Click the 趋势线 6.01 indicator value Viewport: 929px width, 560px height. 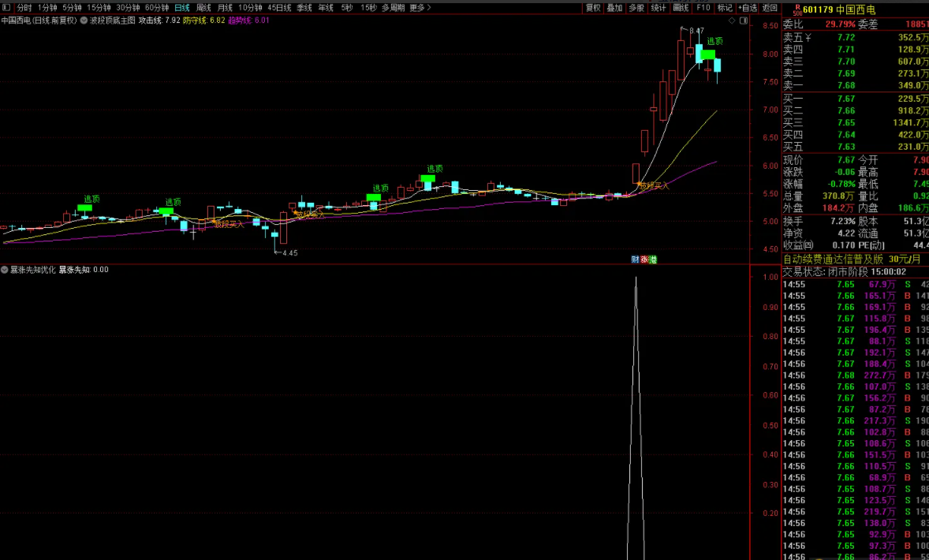click(x=249, y=21)
